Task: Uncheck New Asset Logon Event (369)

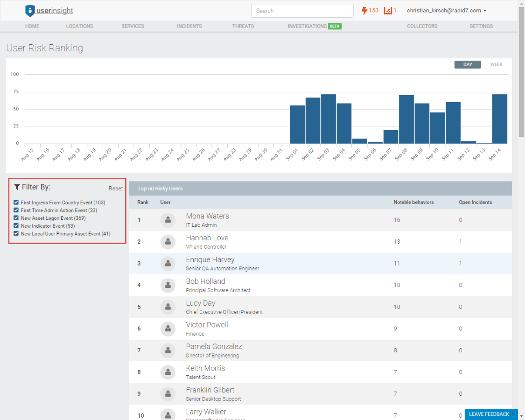Action: click(x=15, y=218)
